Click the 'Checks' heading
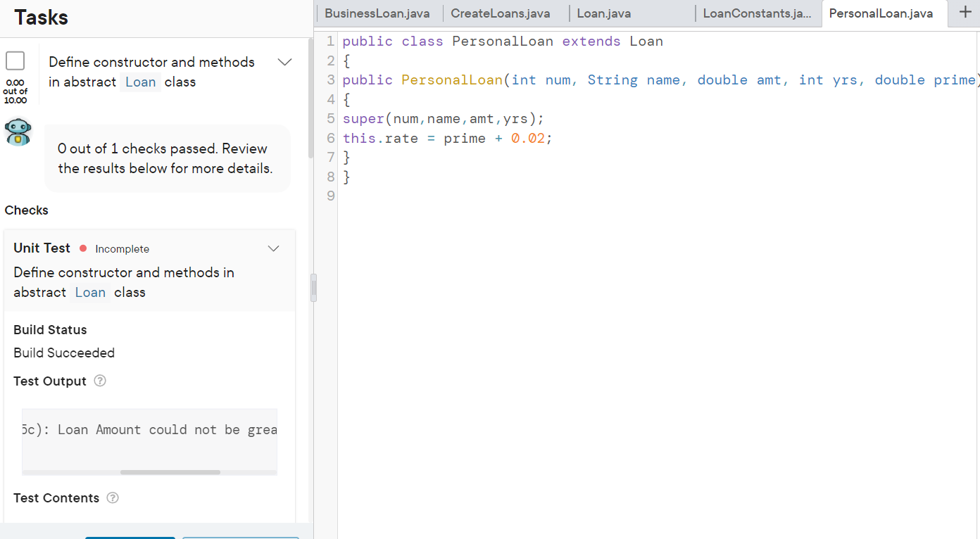Image resolution: width=980 pixels, height=539 pixels. pyautogui.click(x=27, y=210)
